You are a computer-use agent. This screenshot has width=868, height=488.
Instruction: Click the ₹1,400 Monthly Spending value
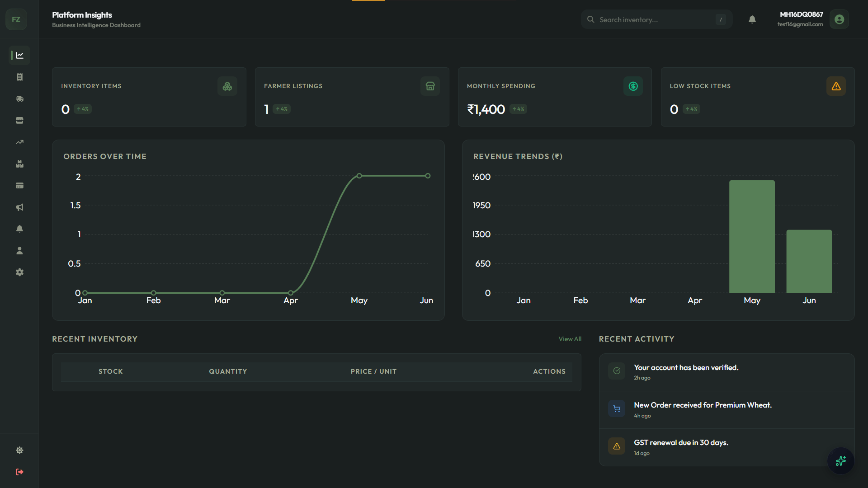coord(486,109)
